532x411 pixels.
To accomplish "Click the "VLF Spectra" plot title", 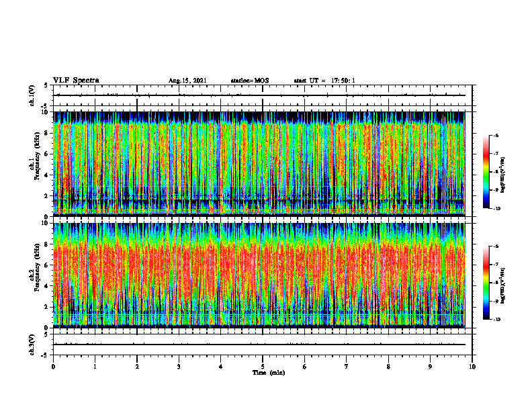I will coord(76,80).
